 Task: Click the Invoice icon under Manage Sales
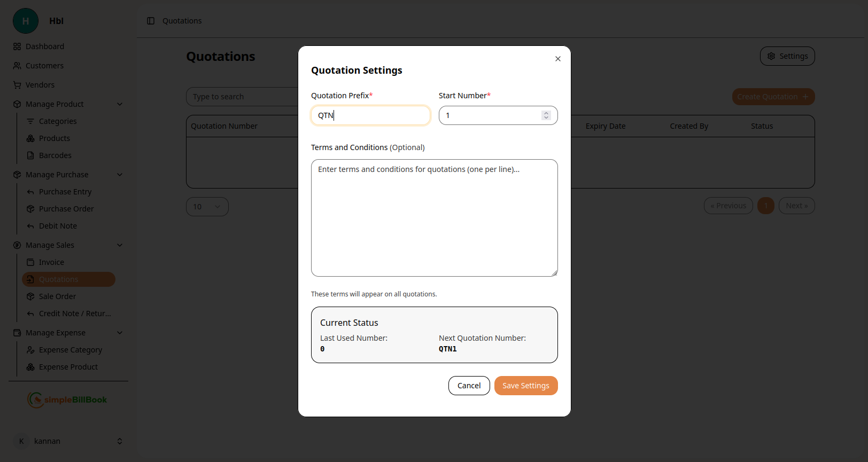pos(30,262)
